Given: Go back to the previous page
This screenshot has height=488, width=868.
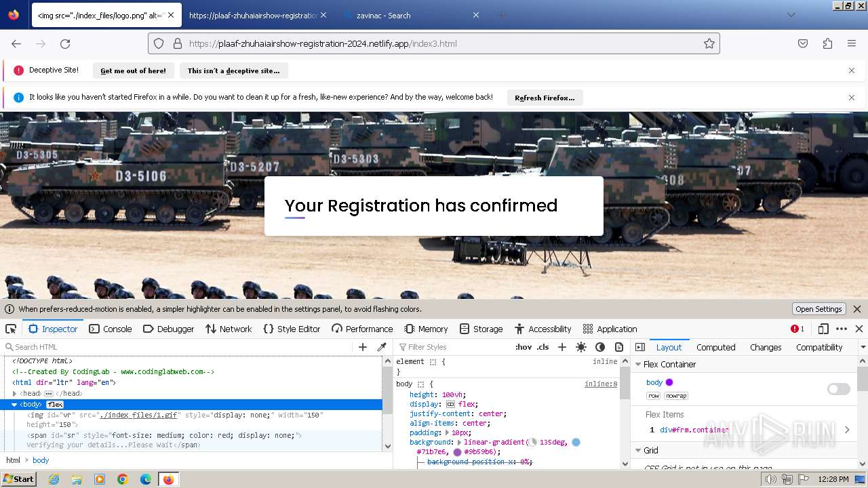Looking at the screenshot, I should (x=16, y=43).
